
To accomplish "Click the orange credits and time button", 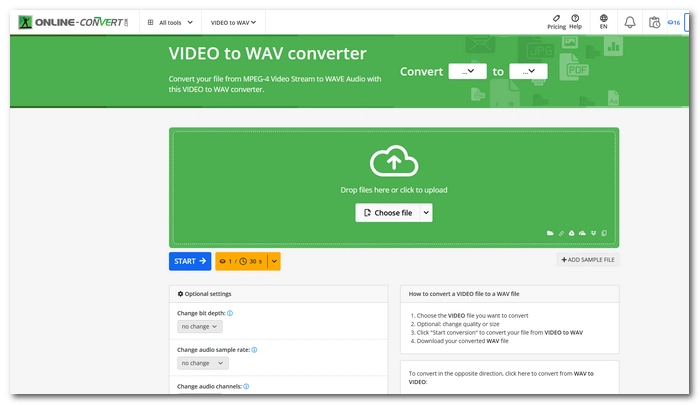I will click(x=241, y=261).
